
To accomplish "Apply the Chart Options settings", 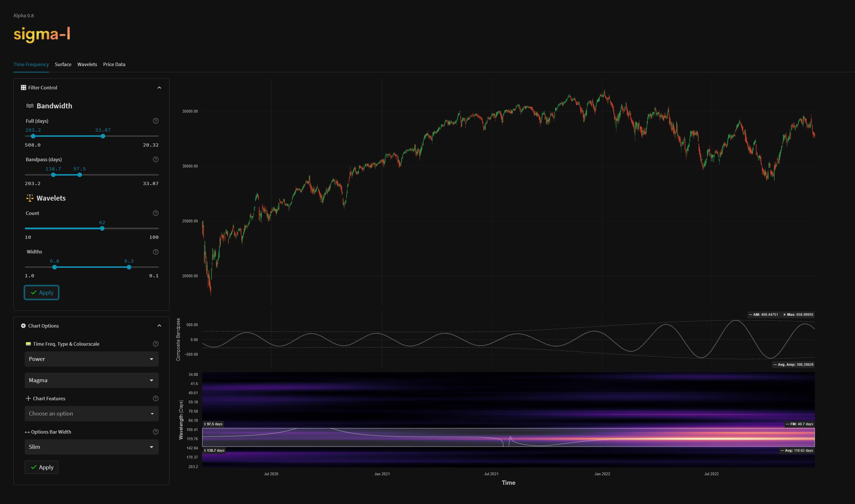I will click(41, 467).
